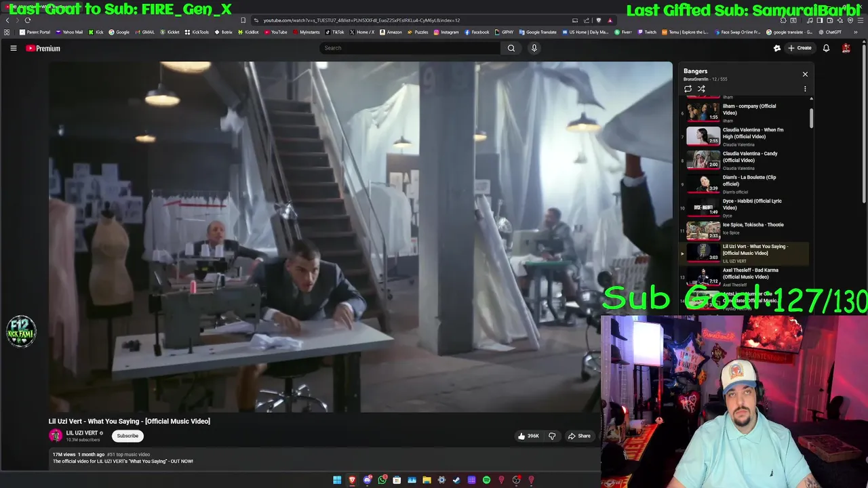The image size is (868, 488).
Task: Select 'Dyce - Habibti (Official Lyric Video)'
Action: (745, 207)
